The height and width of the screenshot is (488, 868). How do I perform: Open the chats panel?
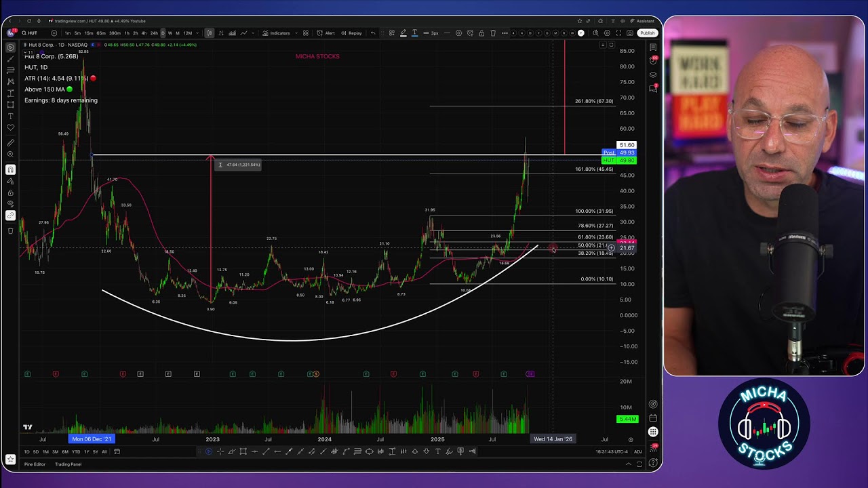click(x=653, y=88)
